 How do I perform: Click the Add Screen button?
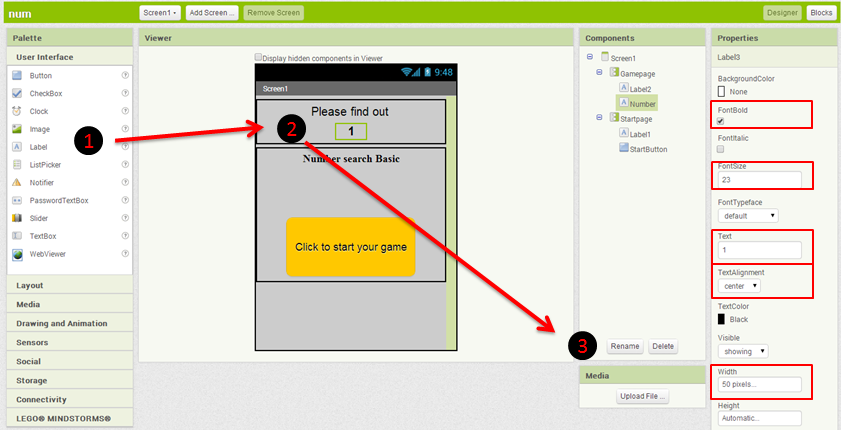pyautogui.click(x=212, y=13)
